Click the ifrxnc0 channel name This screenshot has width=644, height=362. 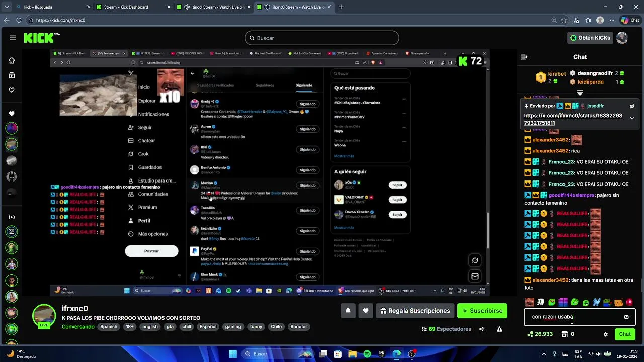pos(75,309)
